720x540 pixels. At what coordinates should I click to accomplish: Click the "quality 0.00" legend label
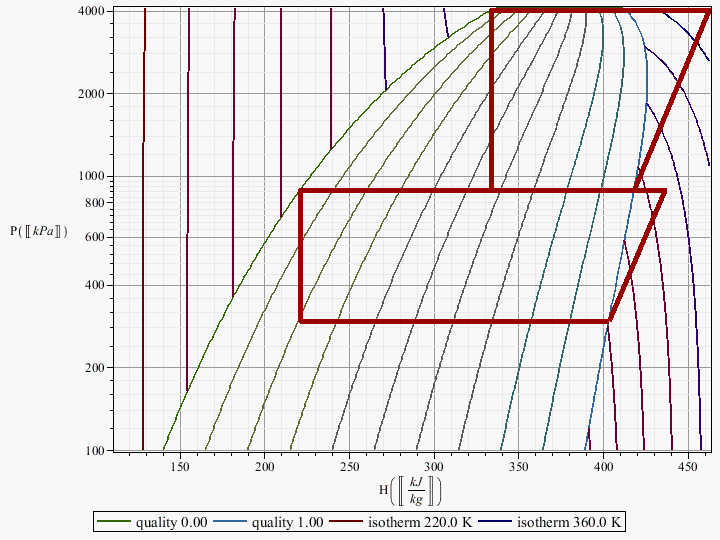[x=173, y=522]
